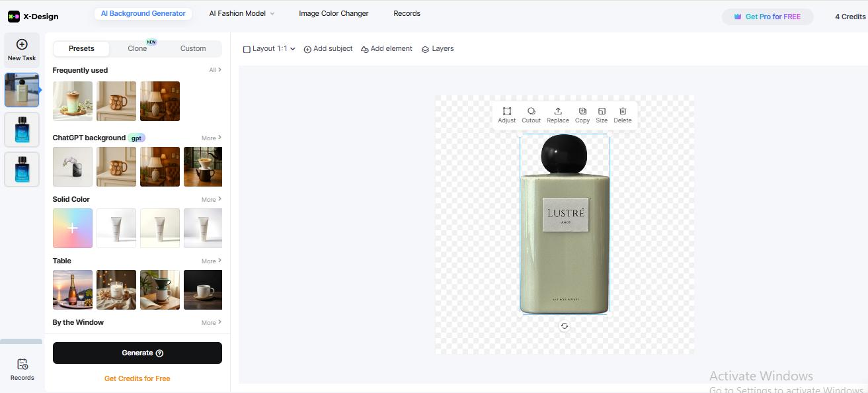Click the Copy tool
The width and height of the screenshot is (868, 393).
pos(582,115)
